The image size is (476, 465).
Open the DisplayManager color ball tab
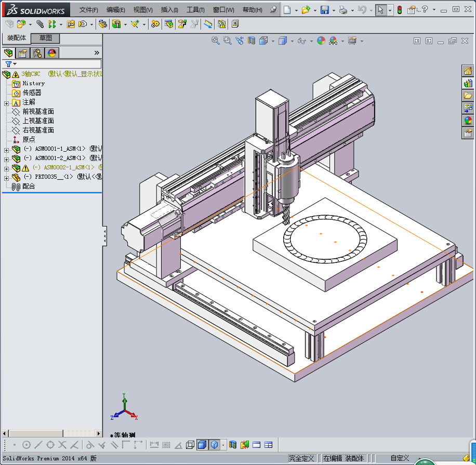click(x=52, y=53)
